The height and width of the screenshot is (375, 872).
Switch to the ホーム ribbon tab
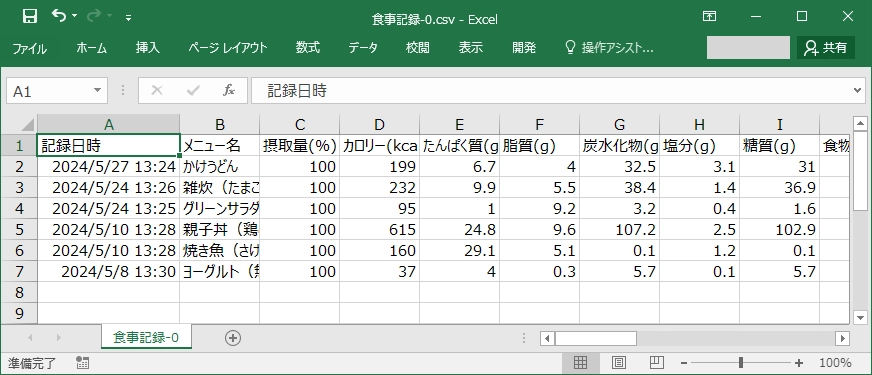[x=92, y=48]
